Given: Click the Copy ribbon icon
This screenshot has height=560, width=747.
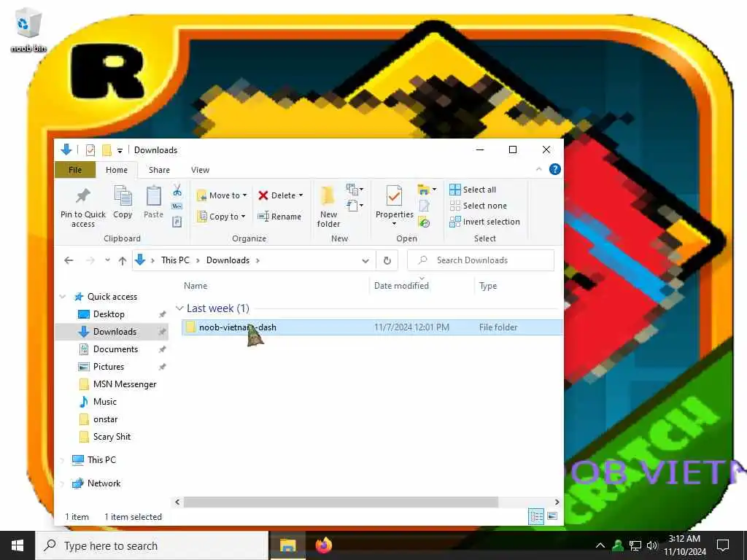Looking at the screenshot, I should pos(123,203).
